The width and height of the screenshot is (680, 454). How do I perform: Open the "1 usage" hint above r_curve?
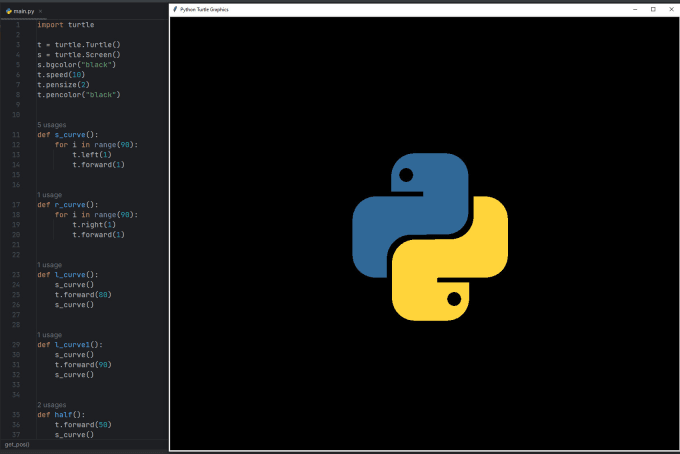[49, 195]
